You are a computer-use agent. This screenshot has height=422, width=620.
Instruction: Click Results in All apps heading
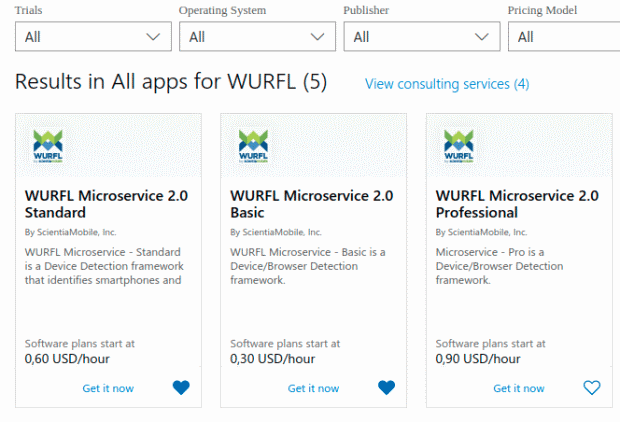171,82
